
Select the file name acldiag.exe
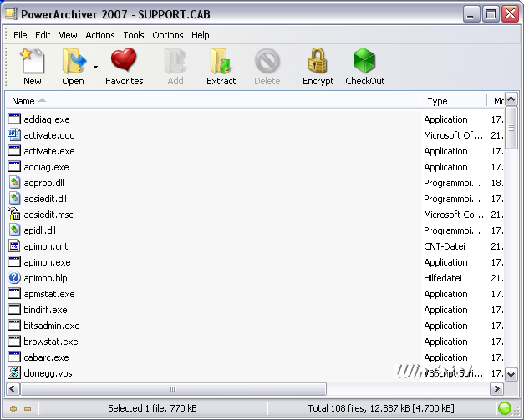tap(47, 119)
